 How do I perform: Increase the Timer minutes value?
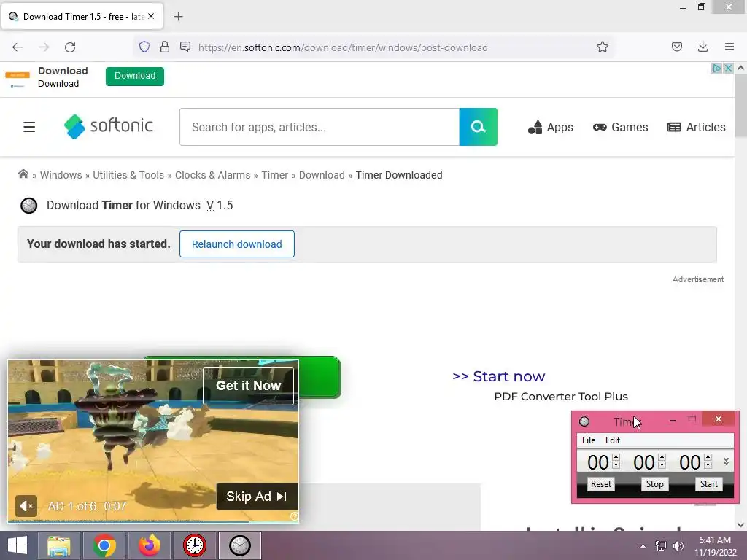[x=662, y=458]
